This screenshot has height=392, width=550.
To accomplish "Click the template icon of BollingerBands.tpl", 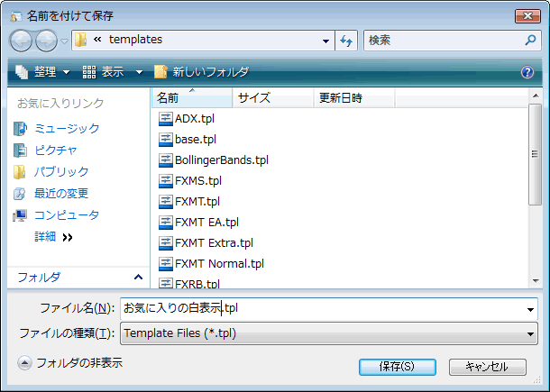I will 166,160.
